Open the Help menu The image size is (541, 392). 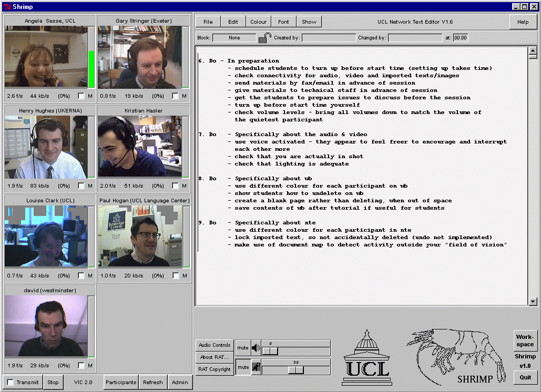click(x=523, y=22)
